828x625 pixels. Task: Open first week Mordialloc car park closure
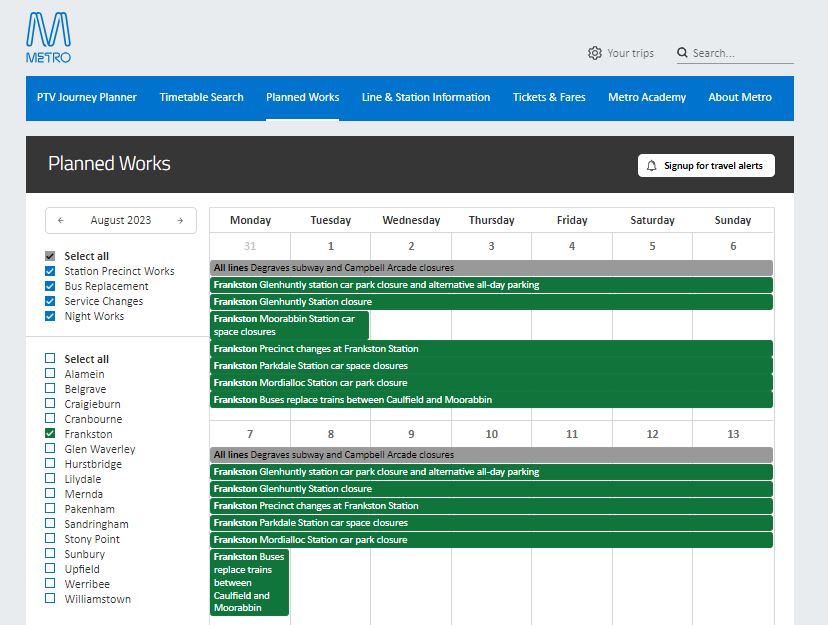click(x=491, y=383)
